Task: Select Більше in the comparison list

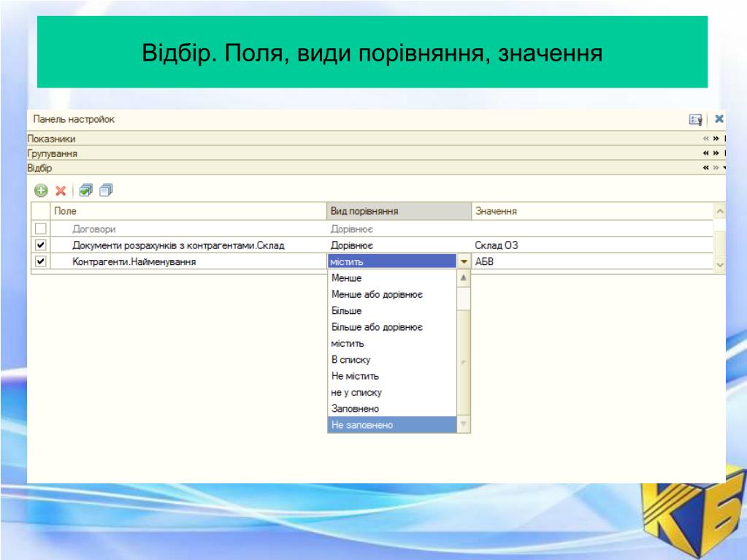Action: coord(392,310)
